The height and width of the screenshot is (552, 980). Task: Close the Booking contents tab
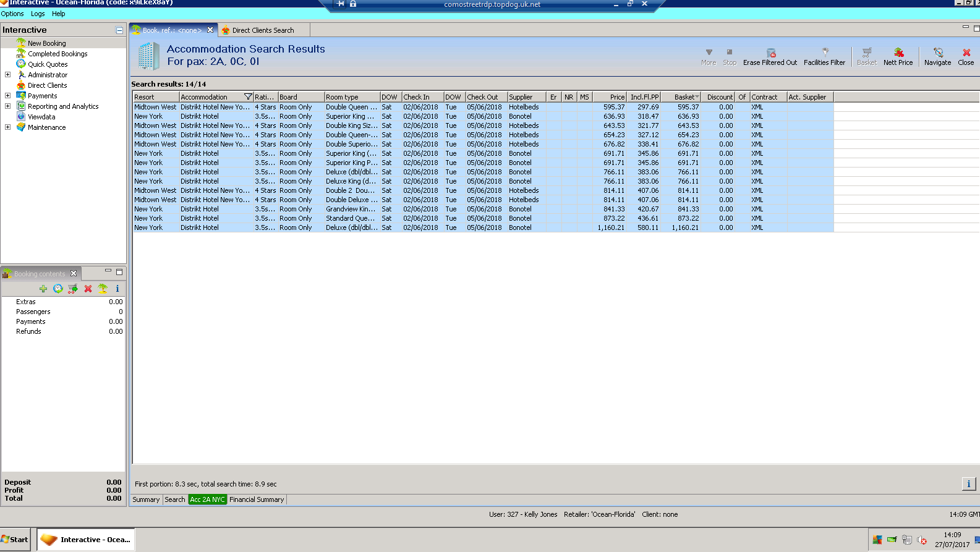click(74, 273)
